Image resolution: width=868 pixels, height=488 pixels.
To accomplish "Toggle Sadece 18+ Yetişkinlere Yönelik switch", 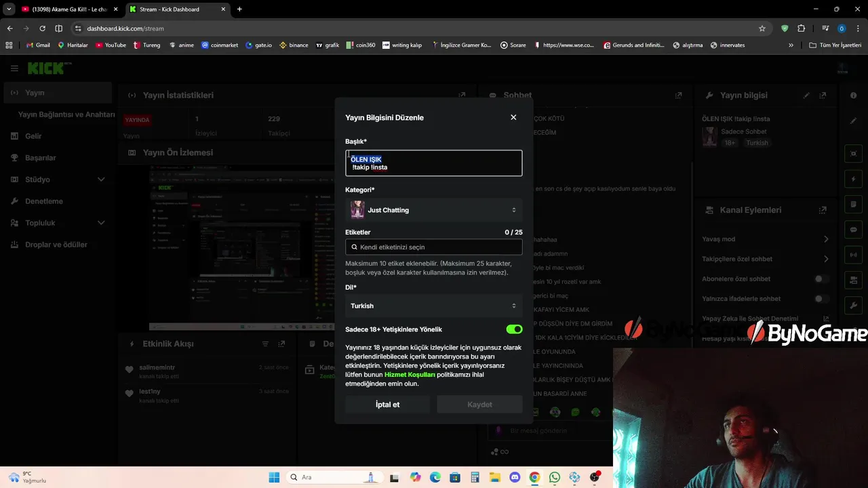I will [514, 329].
